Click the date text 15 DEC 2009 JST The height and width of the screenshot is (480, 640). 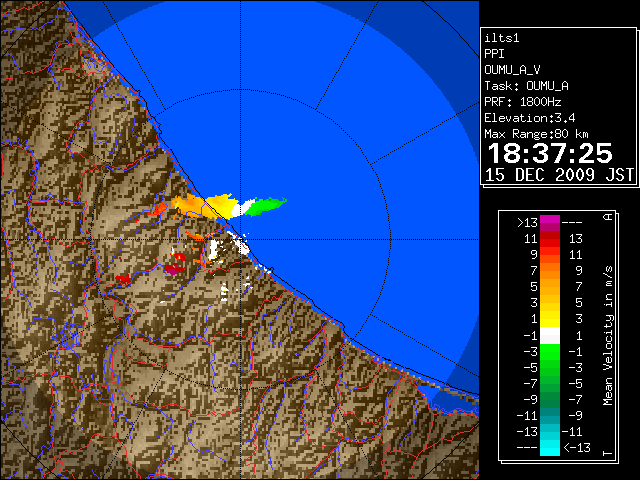click(x=559, y=175)
